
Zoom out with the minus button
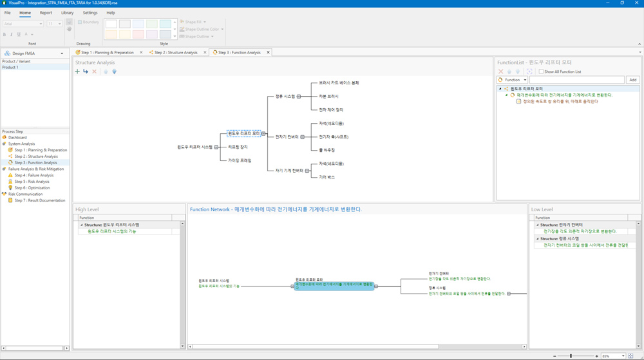pos(554,356)
